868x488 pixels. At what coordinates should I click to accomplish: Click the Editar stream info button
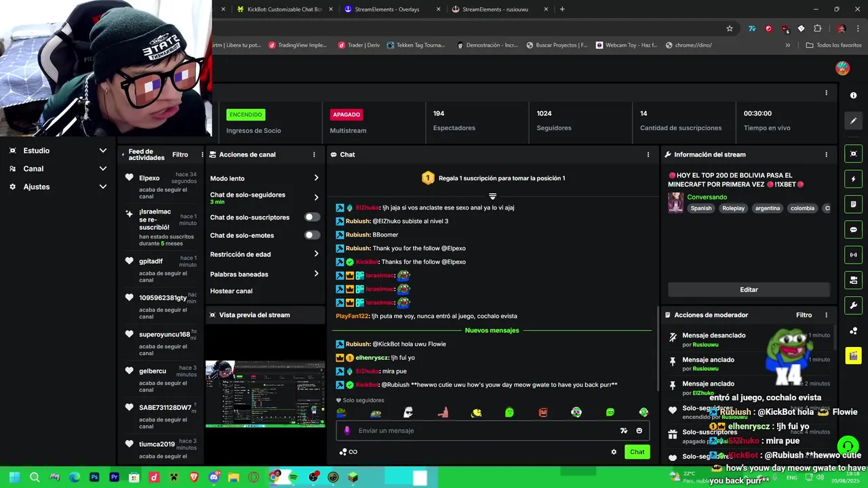(749, 289)
